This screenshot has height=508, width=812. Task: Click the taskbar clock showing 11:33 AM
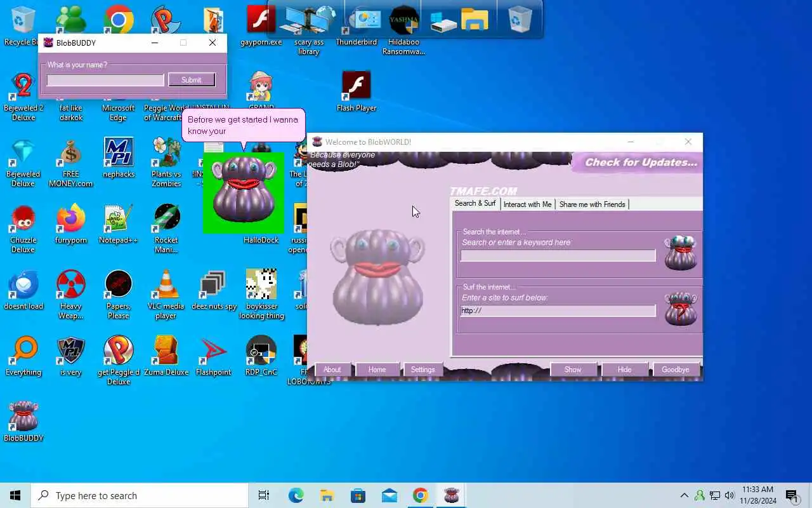tap(757, 495)
